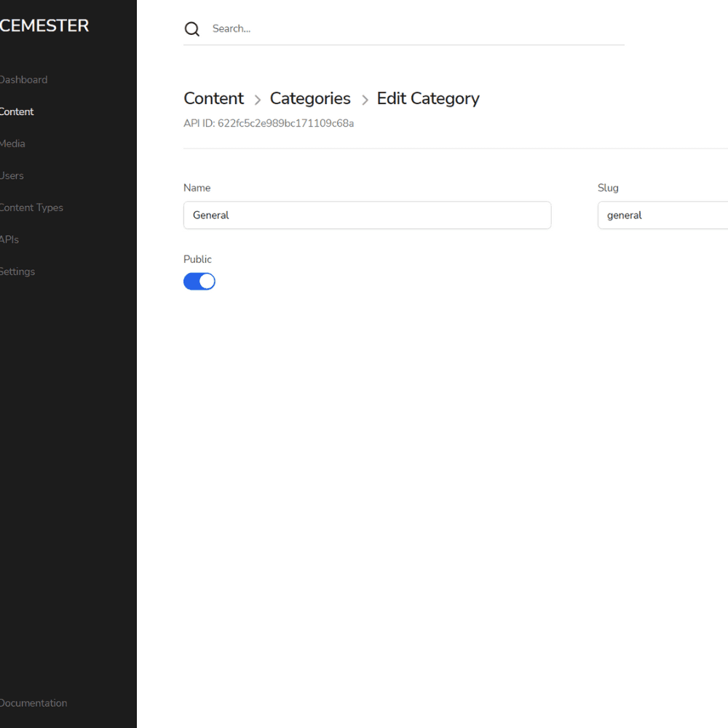Open the Documentation link
The image size is (728, 728).
coord(33,703)
